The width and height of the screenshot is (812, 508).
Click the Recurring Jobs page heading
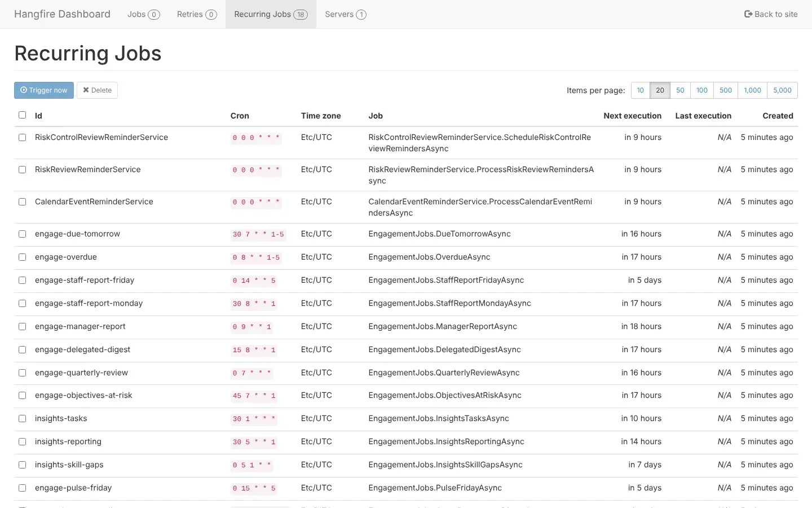pos(88,53)
